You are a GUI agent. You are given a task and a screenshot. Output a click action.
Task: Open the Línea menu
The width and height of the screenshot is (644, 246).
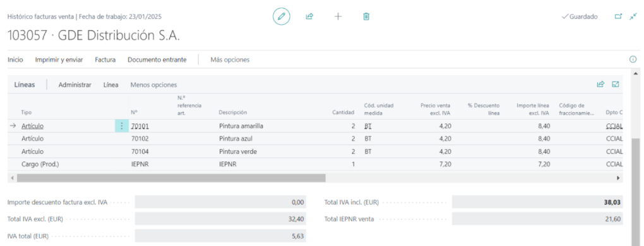[111, 85]
